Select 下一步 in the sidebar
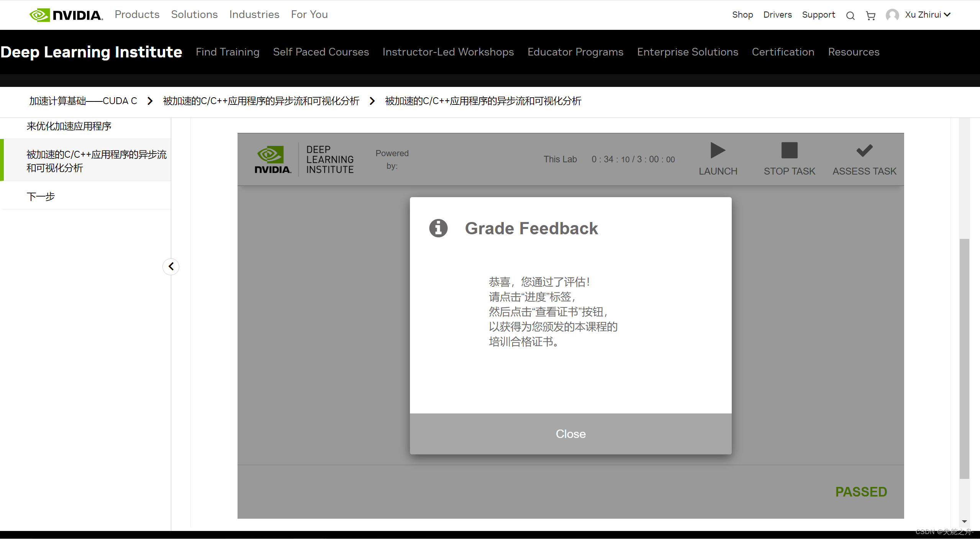 pyautogui.click(x=41, y=197)
